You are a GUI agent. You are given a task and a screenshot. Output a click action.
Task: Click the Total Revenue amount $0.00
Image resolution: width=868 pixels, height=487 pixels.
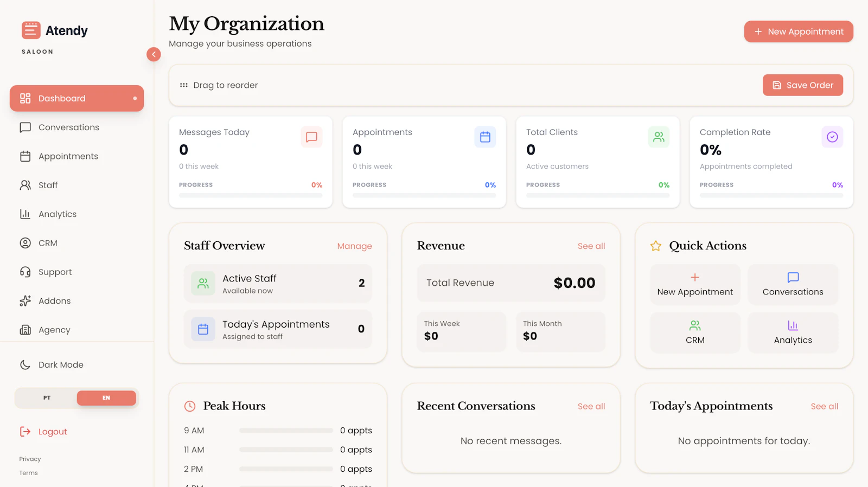575,283
